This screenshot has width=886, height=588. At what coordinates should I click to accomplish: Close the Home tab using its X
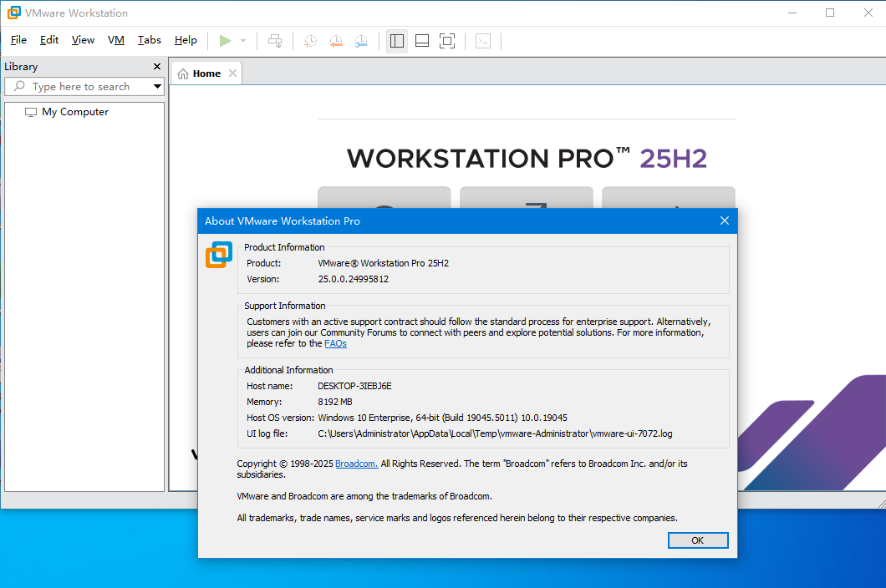click(x=233, y=73)
